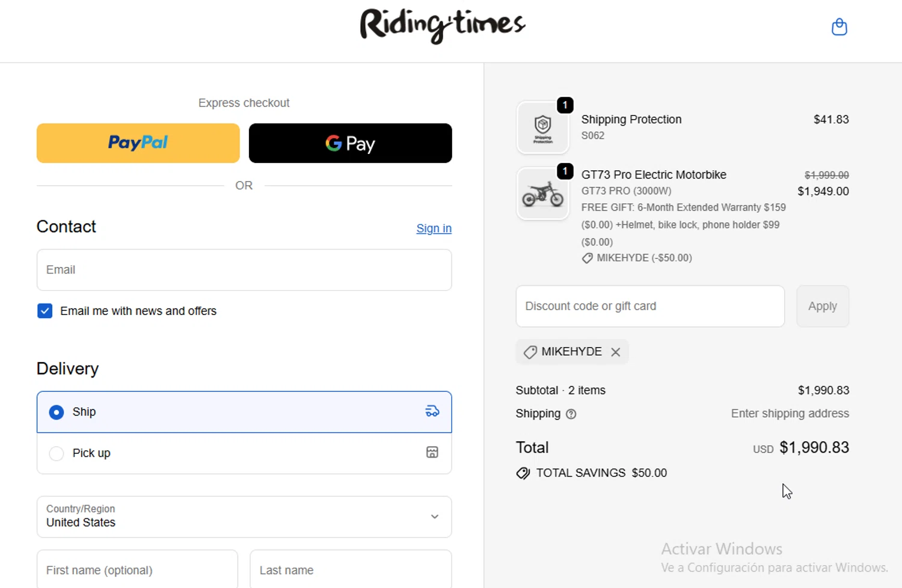Viewport: 902px width, 588px height.
Task: Select the Ship delivery option
Action: [244, 412]
